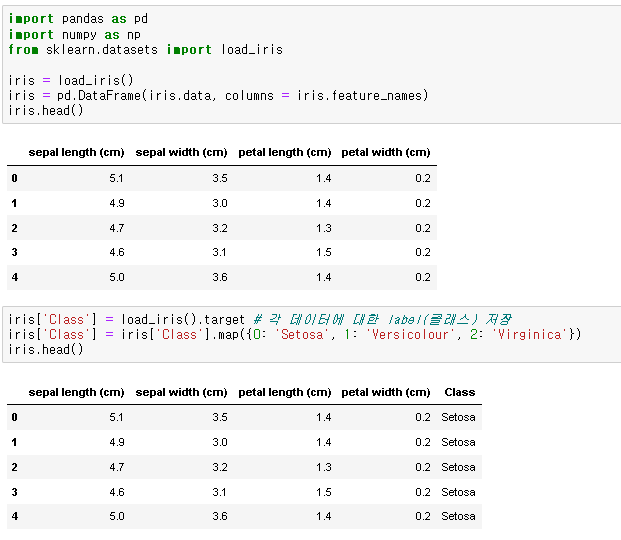Click value 1.5 in the table with Class column
The height and width of the screenshot is (540, 621).
[x=324, y=492]
